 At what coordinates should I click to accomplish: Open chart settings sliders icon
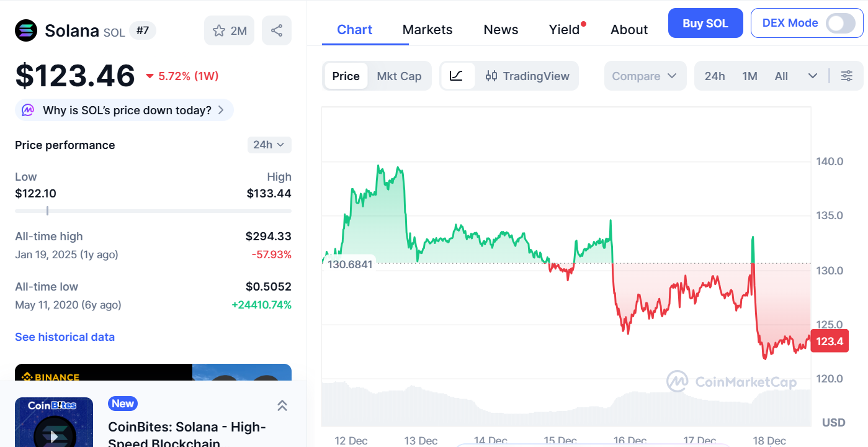846,76
